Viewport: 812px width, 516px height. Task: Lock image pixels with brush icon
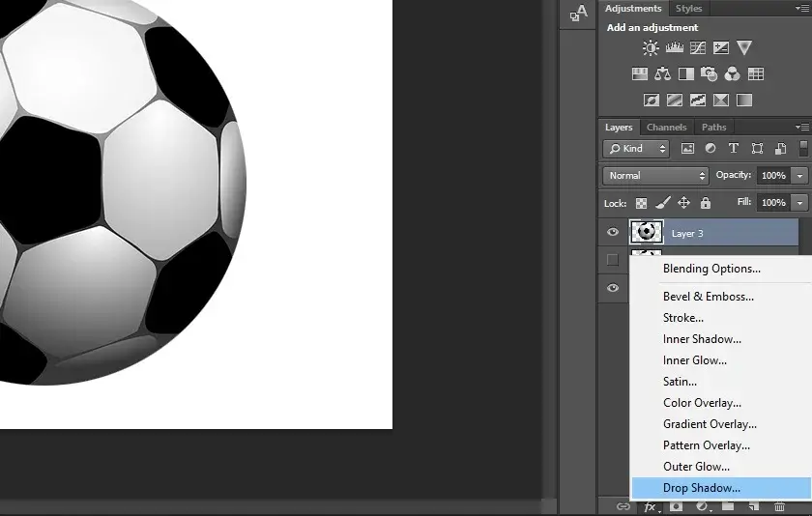tap(663, 203)
